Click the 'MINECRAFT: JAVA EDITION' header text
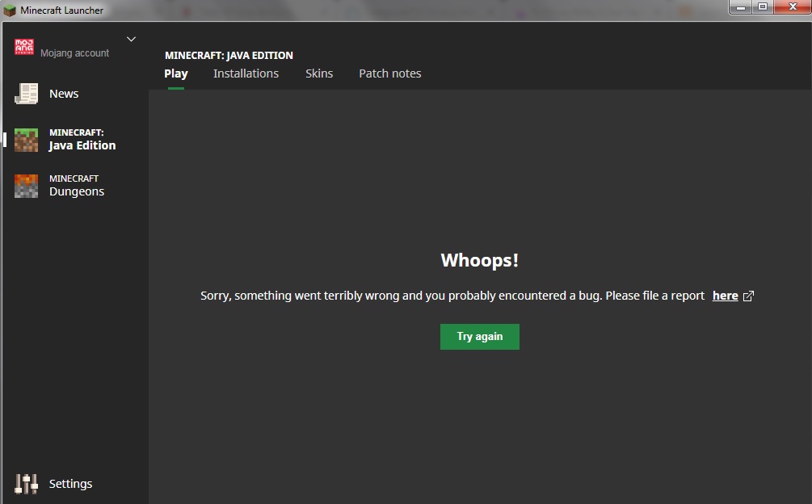Screen dimensions: 812x504 pos(229,56)
